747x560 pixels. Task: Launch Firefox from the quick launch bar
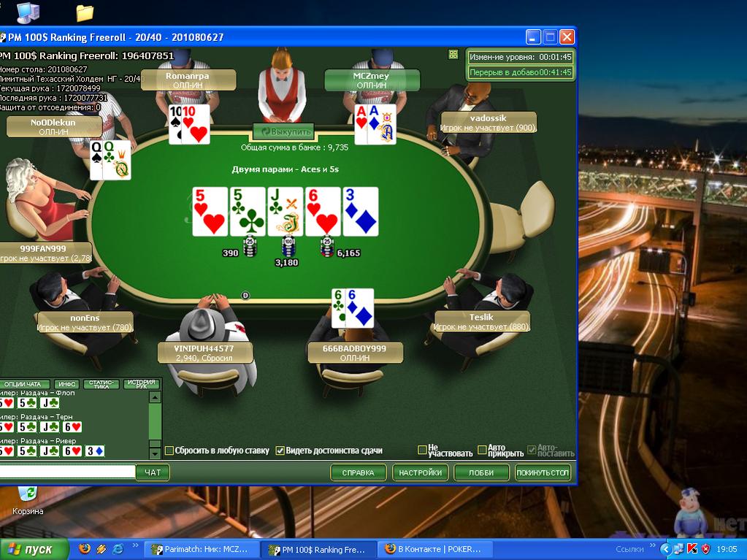85,549
